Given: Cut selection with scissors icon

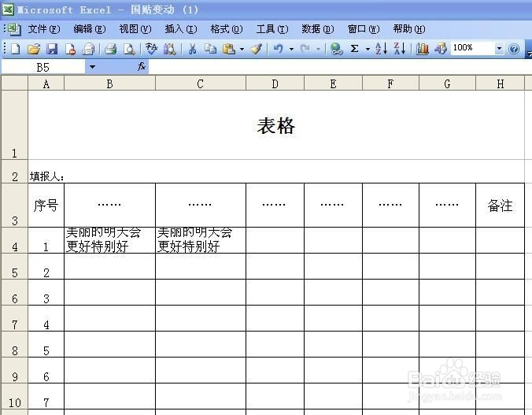Looking at the screenshot, I should (x=192, y=49).
